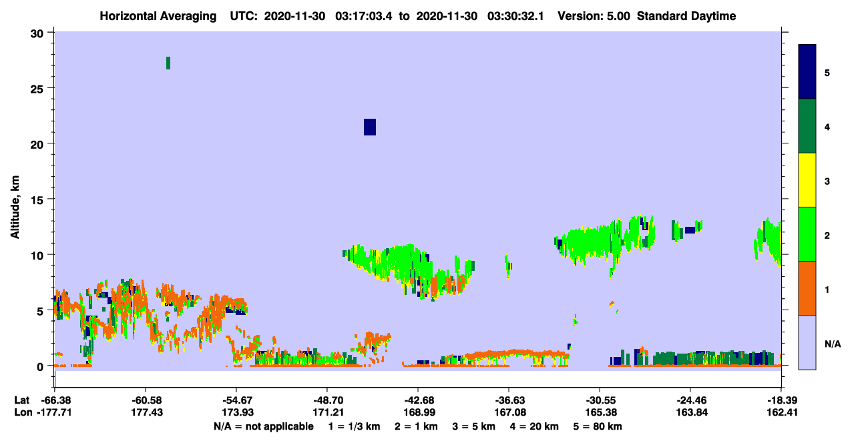Click the latitude value -36.63
The height and width of the screenshot is (445, 868).
[509, 400]
